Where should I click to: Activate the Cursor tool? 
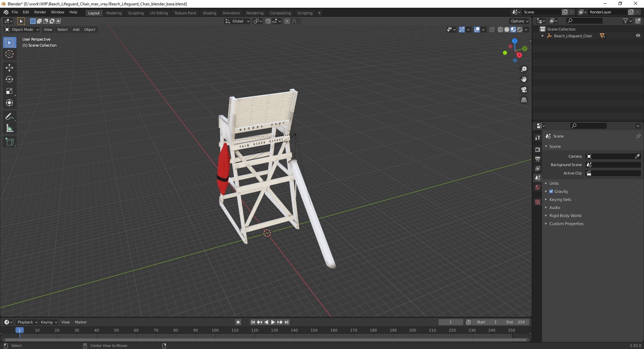pyautogui.click(x=9, y=54)
